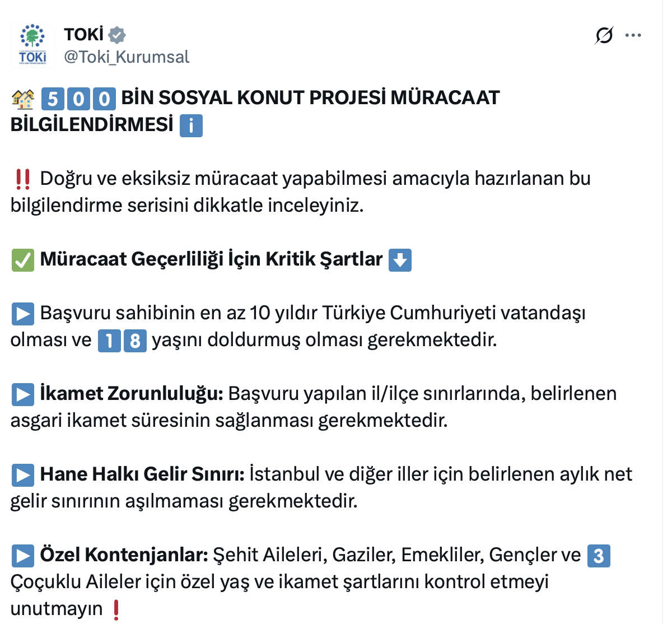Click the blue information 'i' emoji
This screenshot has height=624, width=672.
(191, 125)
